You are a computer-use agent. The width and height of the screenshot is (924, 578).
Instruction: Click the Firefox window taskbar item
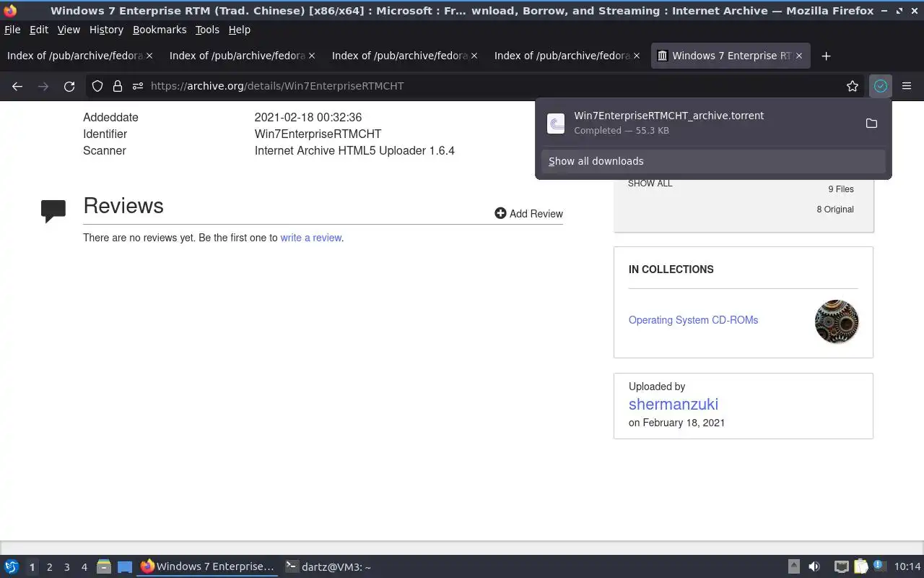208,566
